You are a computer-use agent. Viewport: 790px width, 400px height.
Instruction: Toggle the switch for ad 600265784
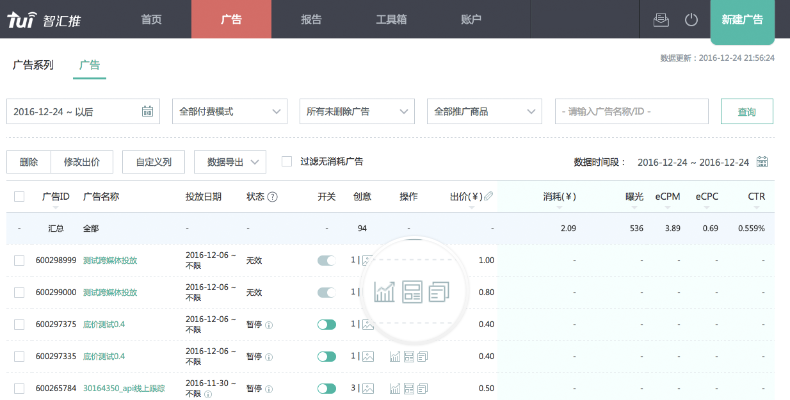coord(326,388)
